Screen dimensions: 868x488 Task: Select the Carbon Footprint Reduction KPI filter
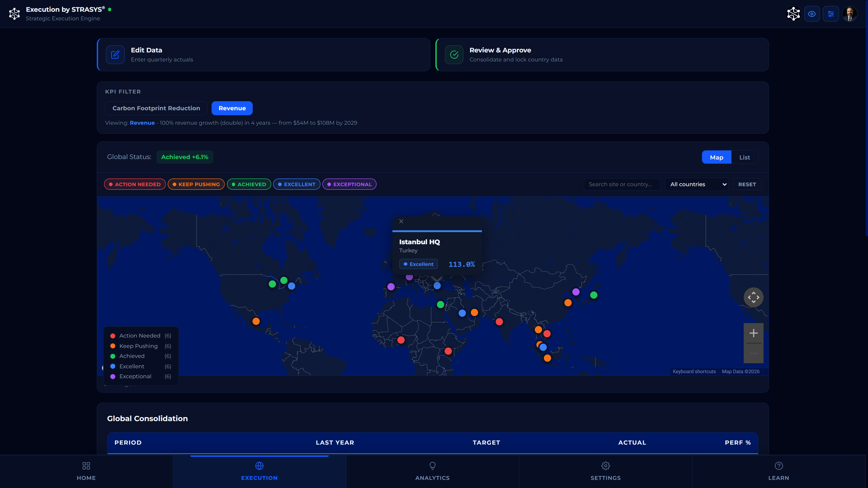tap(156, 108)
